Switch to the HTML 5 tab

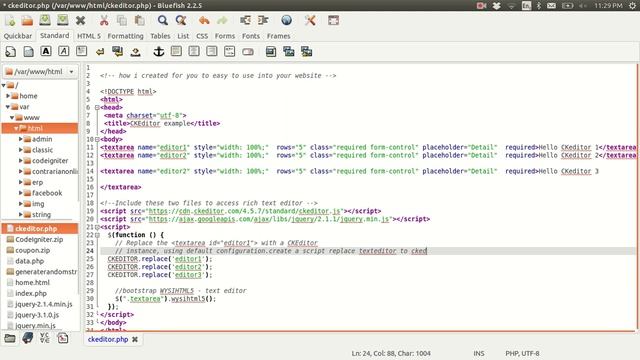tap(89, 36)
